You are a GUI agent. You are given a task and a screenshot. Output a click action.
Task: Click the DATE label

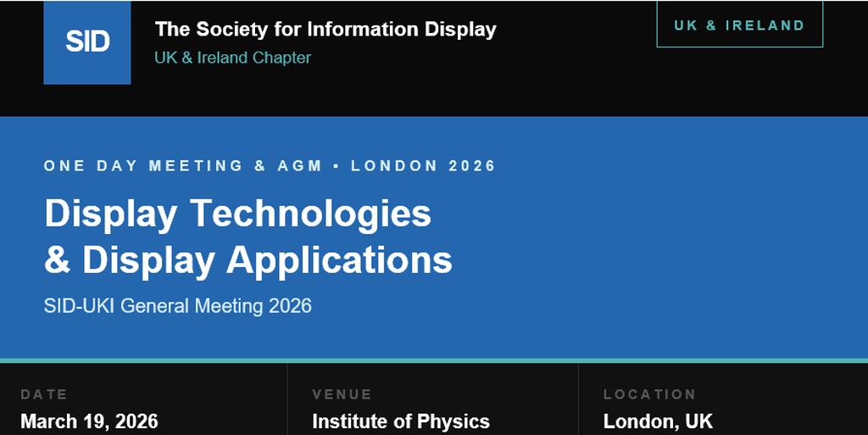click(44, 394)
